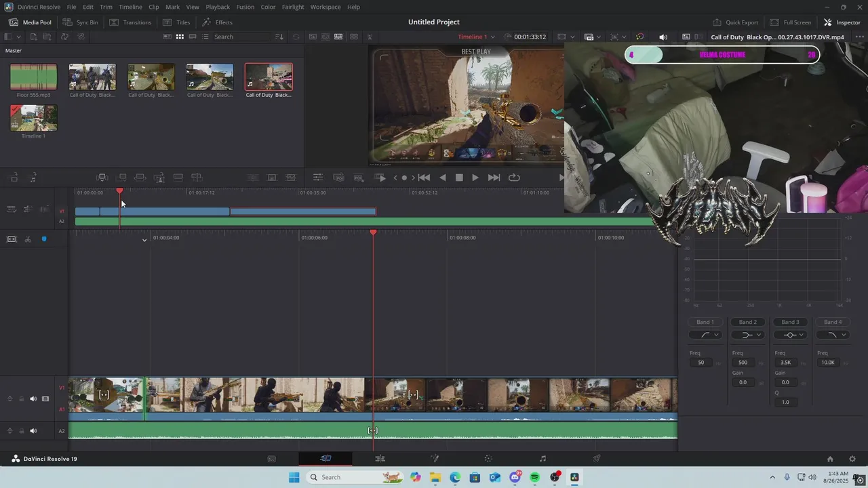
Task: Open Spotify from the Windows taskbar
Action: click(x=534, y=477)
